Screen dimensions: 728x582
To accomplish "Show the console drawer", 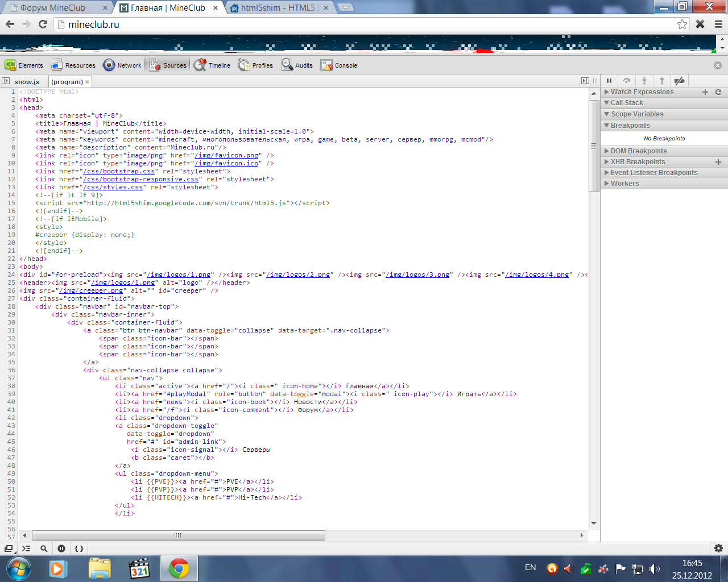I will click(x=26, y=548).
